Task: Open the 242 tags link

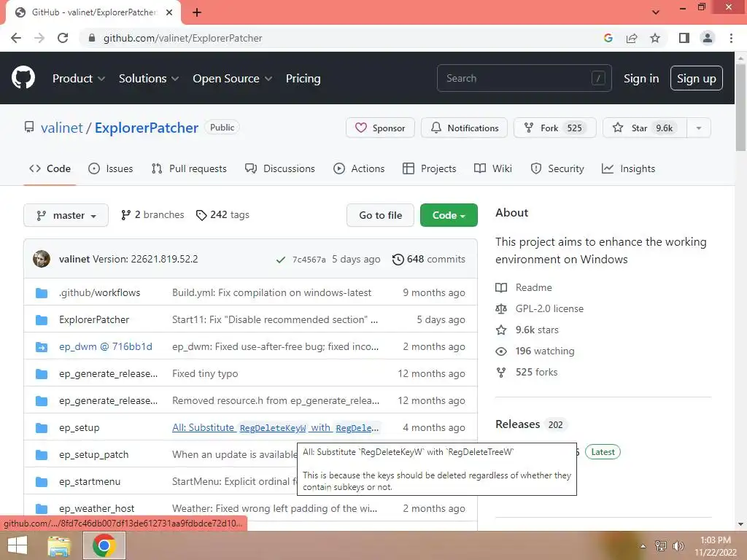Action: tap(222, 215)
